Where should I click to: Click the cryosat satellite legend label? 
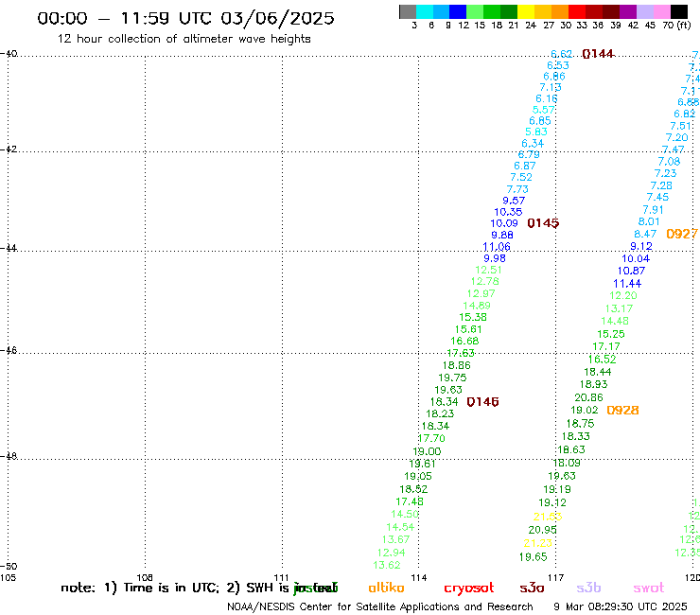(469, 589)
